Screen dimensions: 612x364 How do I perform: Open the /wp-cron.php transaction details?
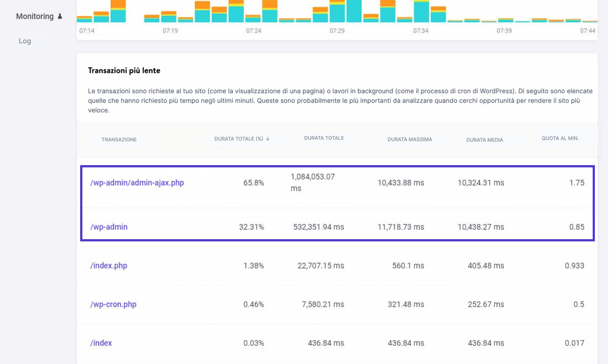click(113, 304)
